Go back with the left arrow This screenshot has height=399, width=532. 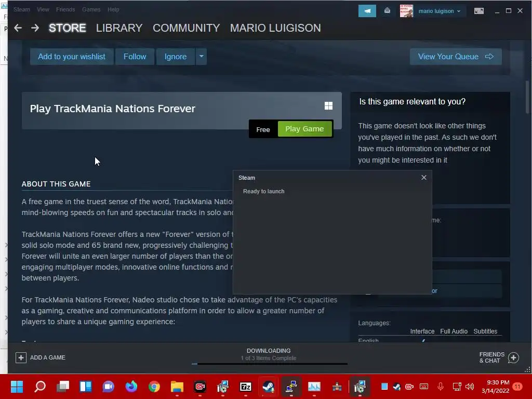click(x=18, y=28)
